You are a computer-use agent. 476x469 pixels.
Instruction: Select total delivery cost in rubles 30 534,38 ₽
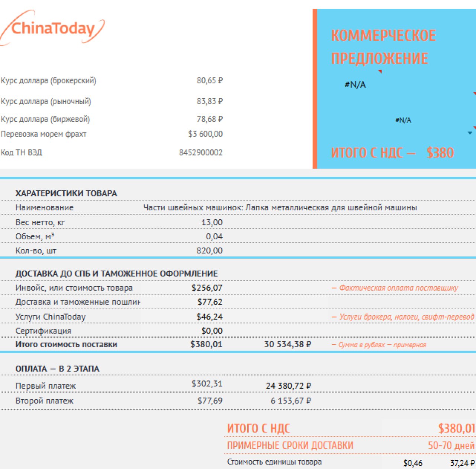[x=287, y=344]
